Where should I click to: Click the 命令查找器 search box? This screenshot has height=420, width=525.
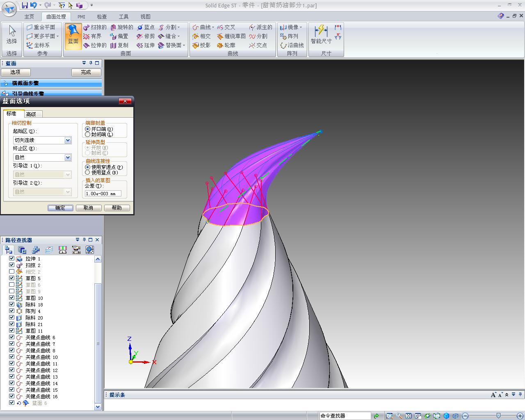[x=345, y=416]
